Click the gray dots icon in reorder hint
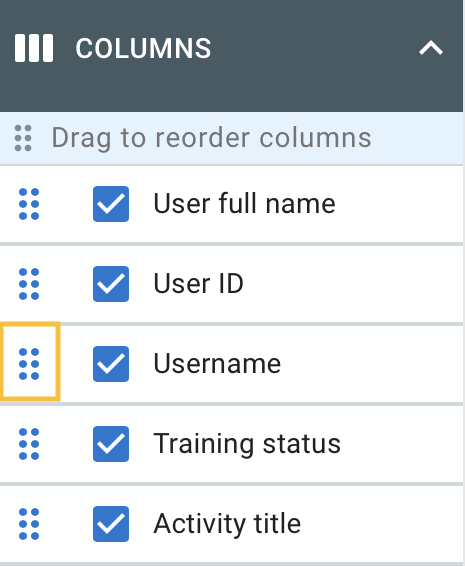This screenshot has height=566, width=465. point(23,138)
